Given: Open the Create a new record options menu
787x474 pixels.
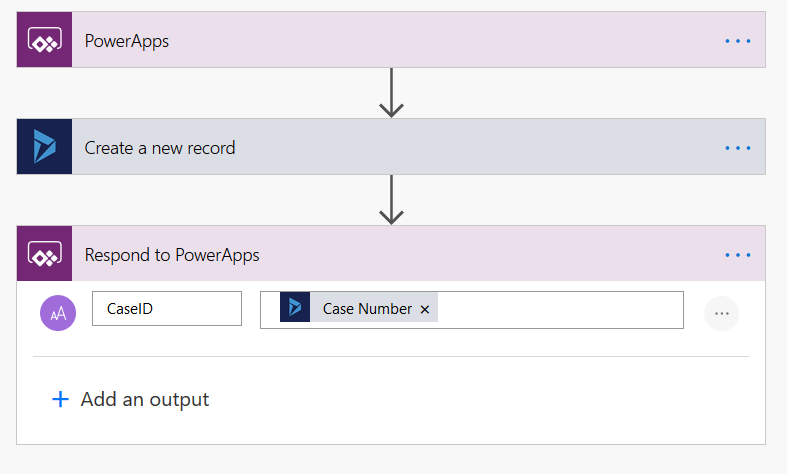Looking at the screenshot, I should 737,148.
